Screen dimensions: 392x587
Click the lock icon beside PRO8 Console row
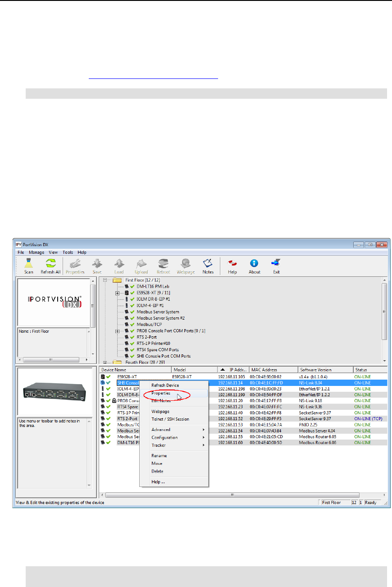[x=114, y=400]
